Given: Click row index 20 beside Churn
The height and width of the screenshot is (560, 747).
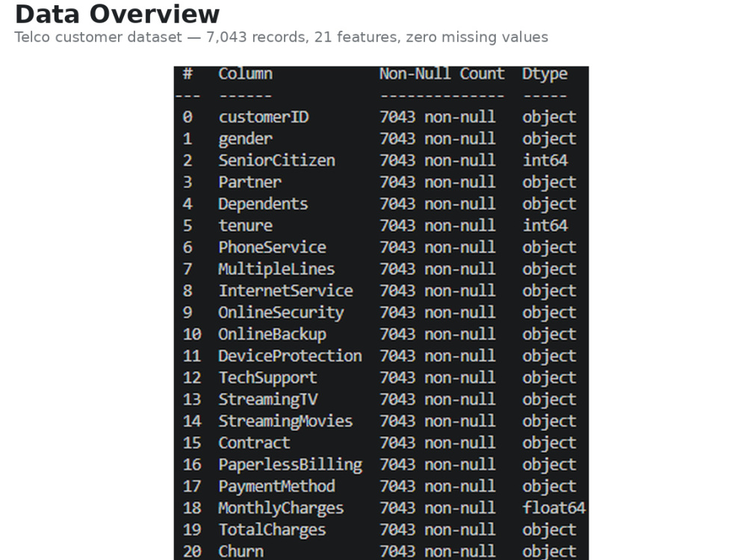Looking at the screenshot, I should tap(192, 552).
